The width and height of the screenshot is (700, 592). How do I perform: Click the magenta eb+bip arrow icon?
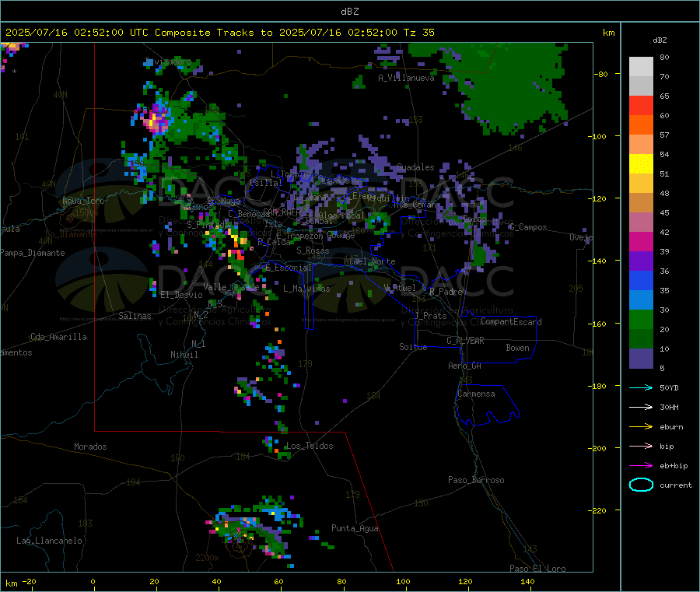[x=641, y=466]
